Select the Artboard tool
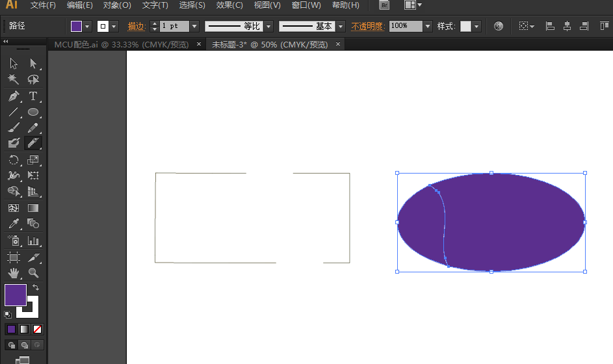This screenshot has width=613, height=364. [14, 257]
